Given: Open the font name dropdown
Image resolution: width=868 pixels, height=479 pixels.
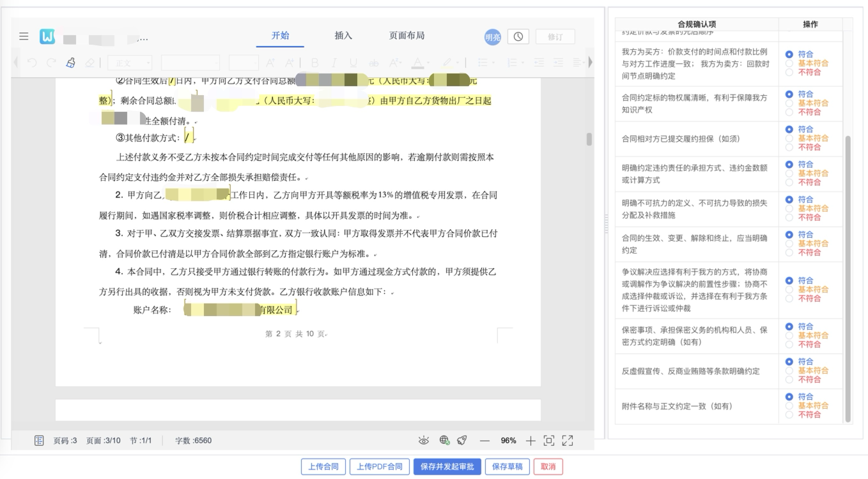Looking at the screenshot, I should click(x=190, y=63).
